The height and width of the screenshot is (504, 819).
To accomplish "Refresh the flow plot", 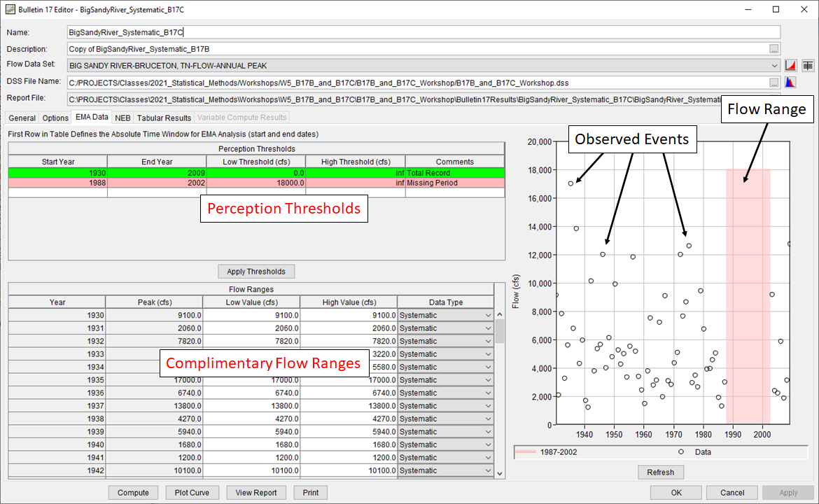I will 660,472.
